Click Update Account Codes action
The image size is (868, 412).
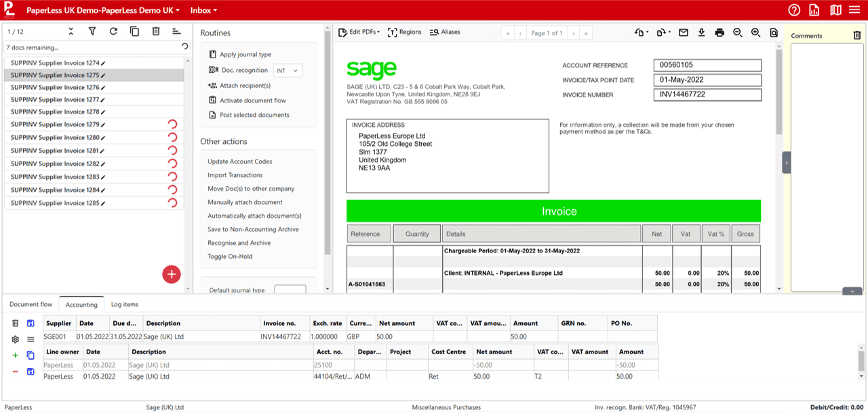[x=240, y=162]
